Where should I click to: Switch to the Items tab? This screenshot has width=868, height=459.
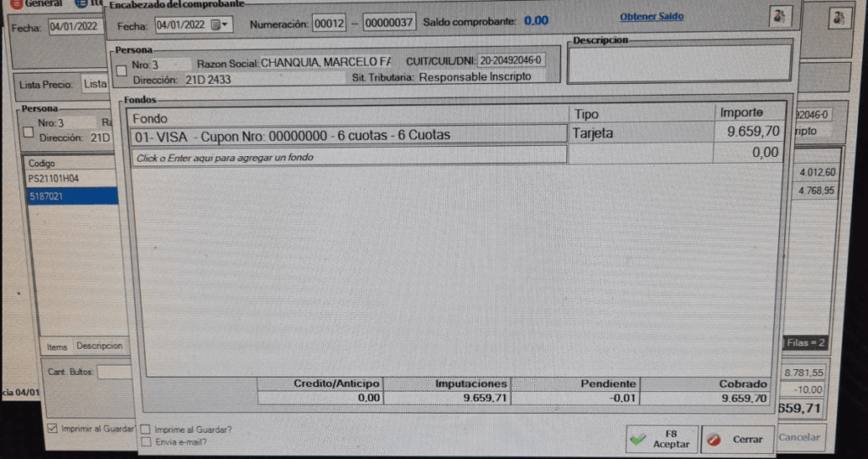(57, 346)
